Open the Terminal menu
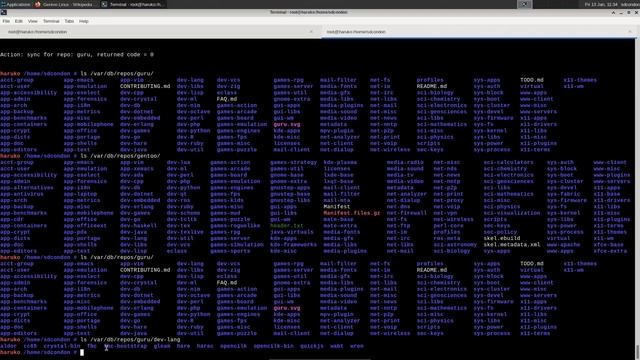640x360 pixels. (51, 21)
